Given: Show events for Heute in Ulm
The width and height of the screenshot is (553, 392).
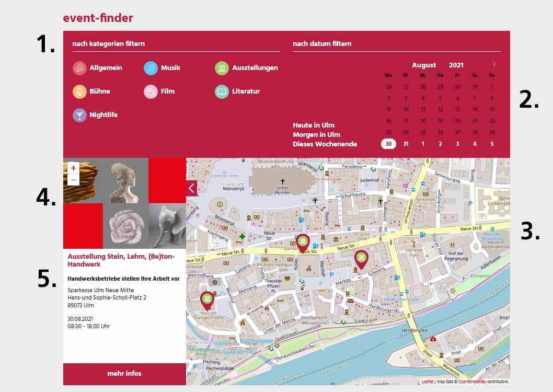Looking at the screenshot, I should click(x=314, y=125).
